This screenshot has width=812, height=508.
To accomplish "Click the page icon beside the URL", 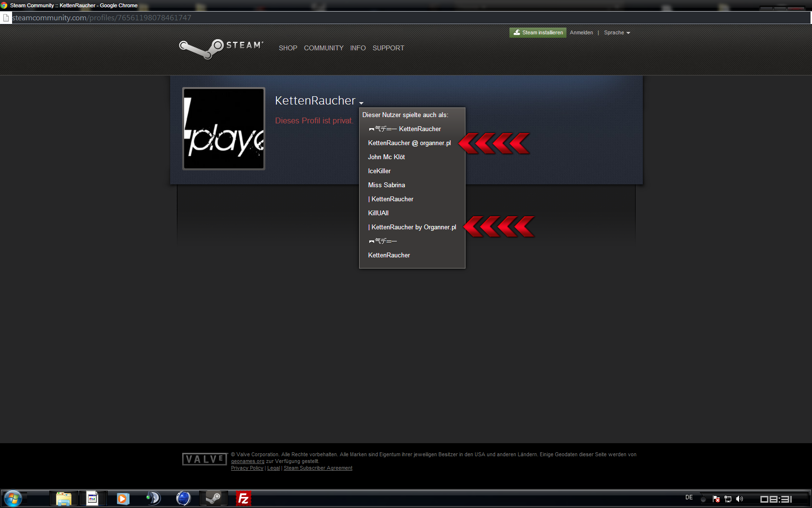I will pos(6,18).
